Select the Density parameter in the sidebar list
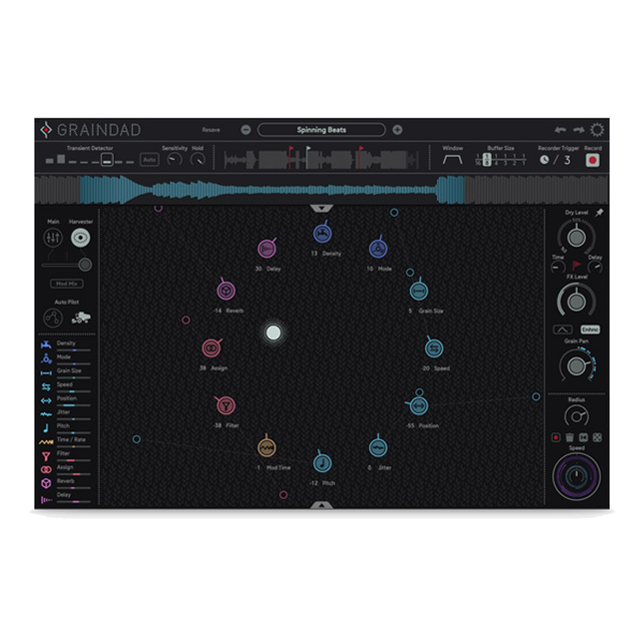644x644 pixels. 65,346
